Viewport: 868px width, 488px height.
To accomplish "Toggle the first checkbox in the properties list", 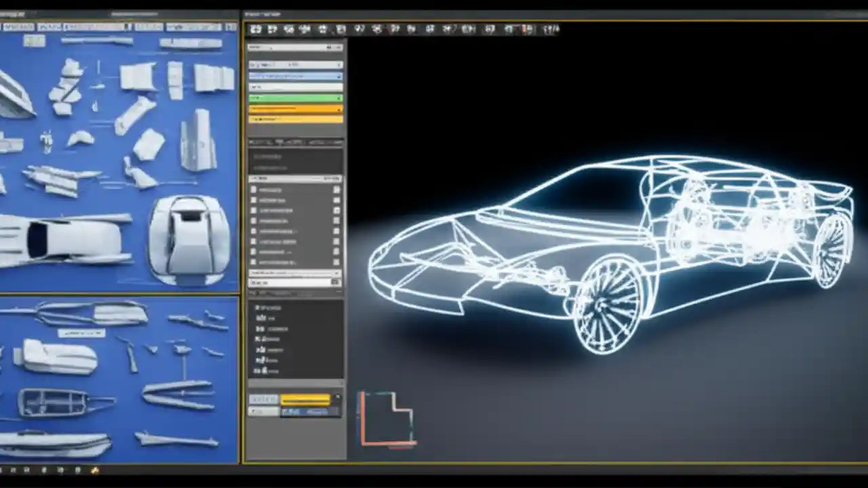I will click(x=337, y=190).
